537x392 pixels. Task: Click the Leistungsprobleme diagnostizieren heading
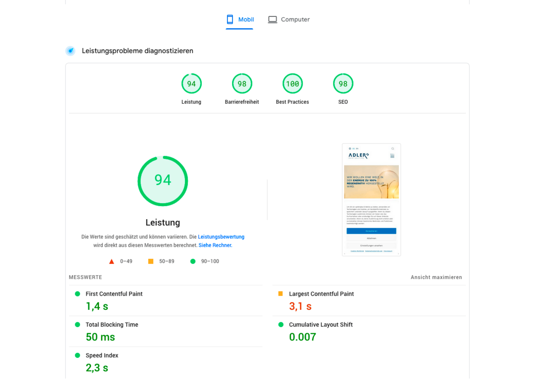[x=137, y=51]
